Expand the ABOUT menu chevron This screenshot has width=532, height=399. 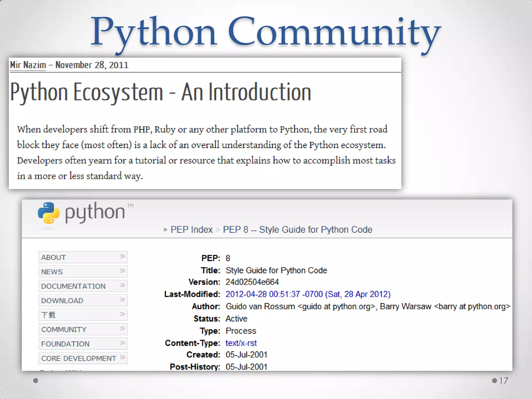122,257
